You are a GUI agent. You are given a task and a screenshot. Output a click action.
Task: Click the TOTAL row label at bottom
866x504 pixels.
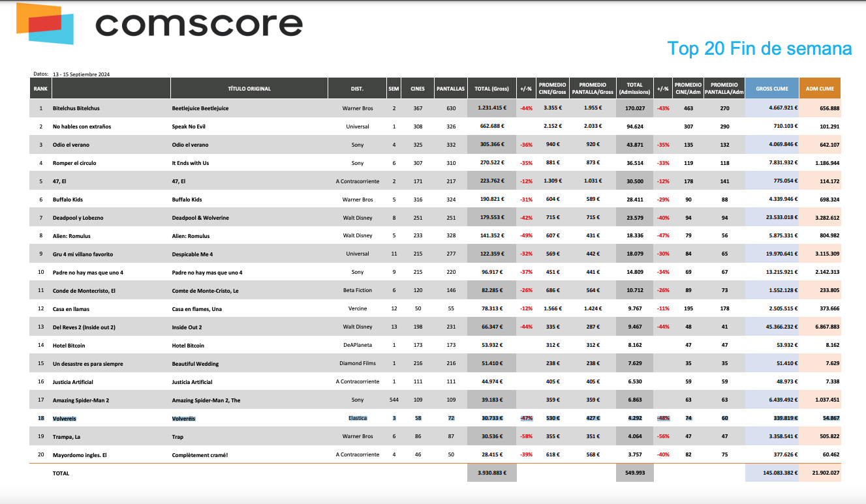point(61,473)
